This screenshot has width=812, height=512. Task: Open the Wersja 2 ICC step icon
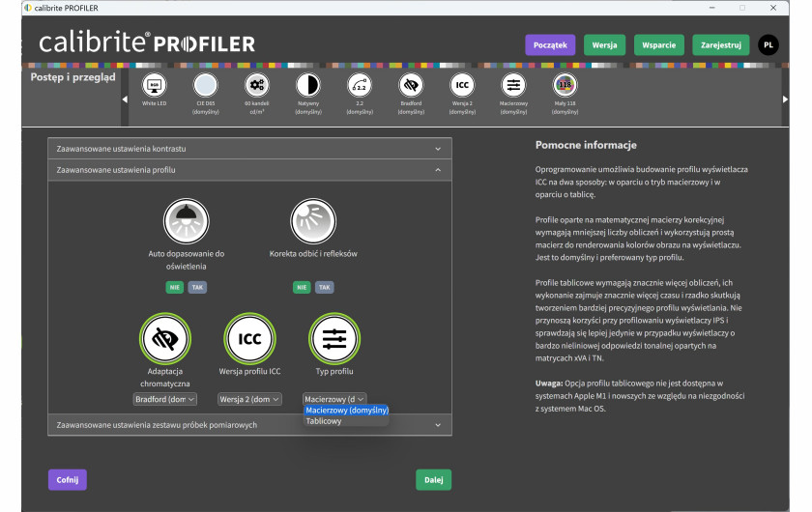tap(462, 85)
